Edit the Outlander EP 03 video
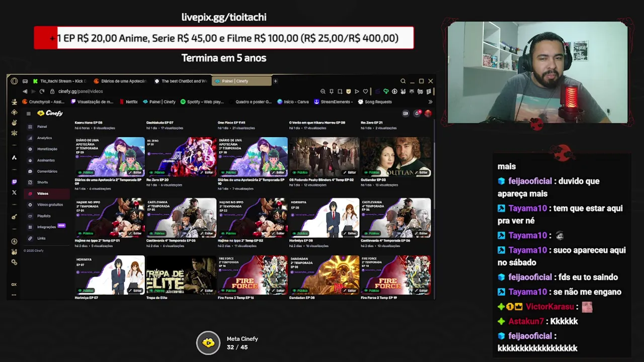Screen dimensions: 644x362 (x=421, y=172)
